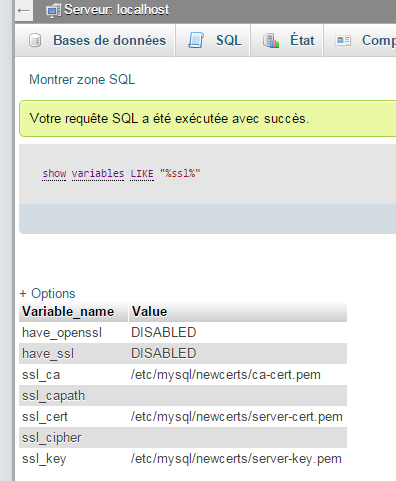Click Montrer zone SQL link
The height and width of the screenshot is (481, 396).
pyautogui.click(x=82, y=80)
